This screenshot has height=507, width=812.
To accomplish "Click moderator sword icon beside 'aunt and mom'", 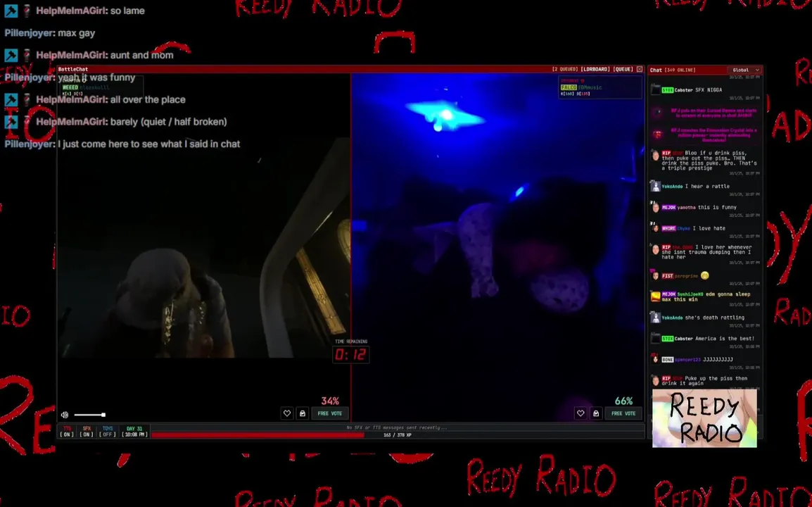I will point(11,55).
